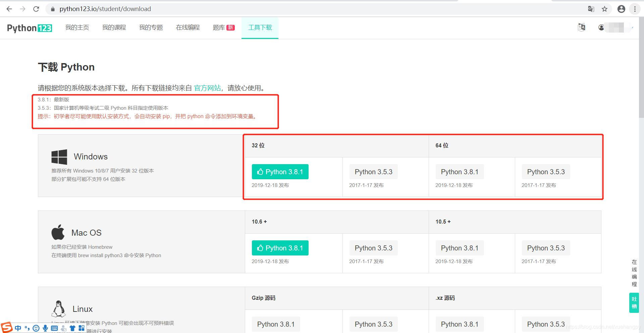
Task: Download Mac OS 10.6+ Python 3.5.3
Action: pyautogui.click(x=373, y=248)
